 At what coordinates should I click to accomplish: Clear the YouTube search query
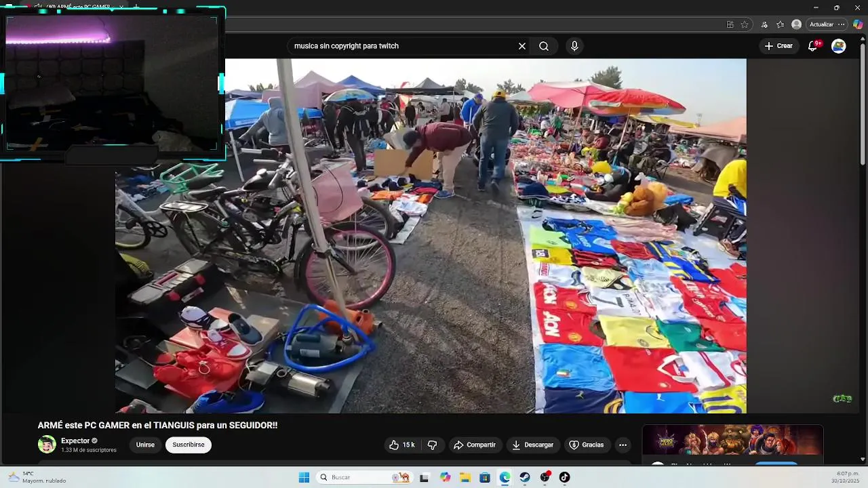[522, 46]
